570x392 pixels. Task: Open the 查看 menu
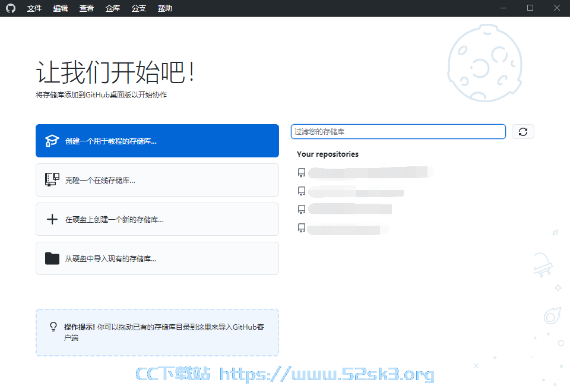click(x=87, y=8)
